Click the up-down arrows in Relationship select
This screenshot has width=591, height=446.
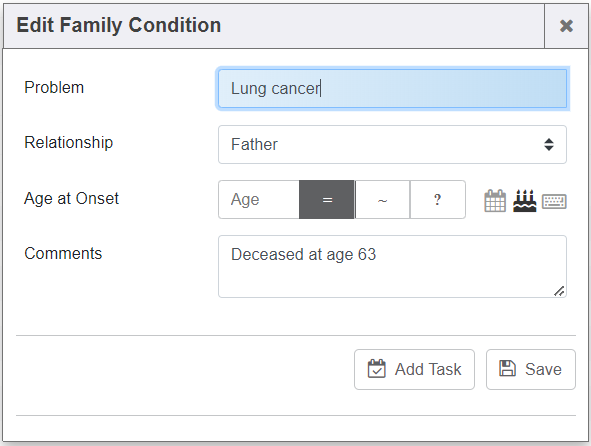click(x=549, y=144)
